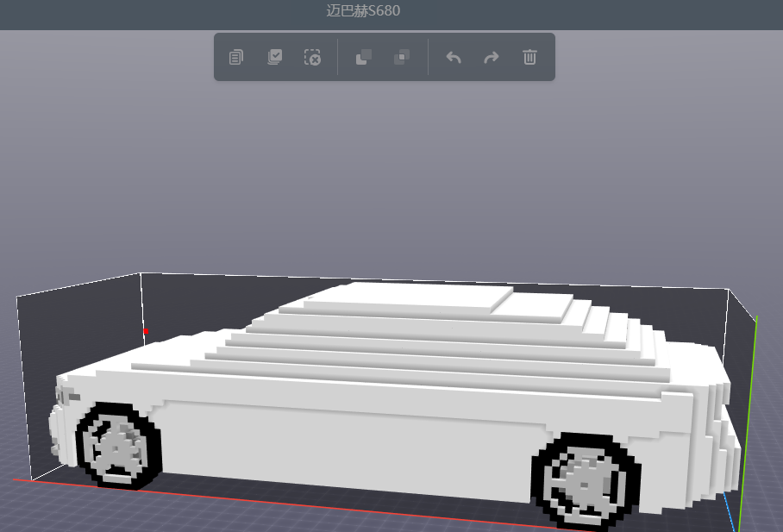783x532 pixels.
Task: Click the deselect dashed-box X icon
Action: coord(313,57)
